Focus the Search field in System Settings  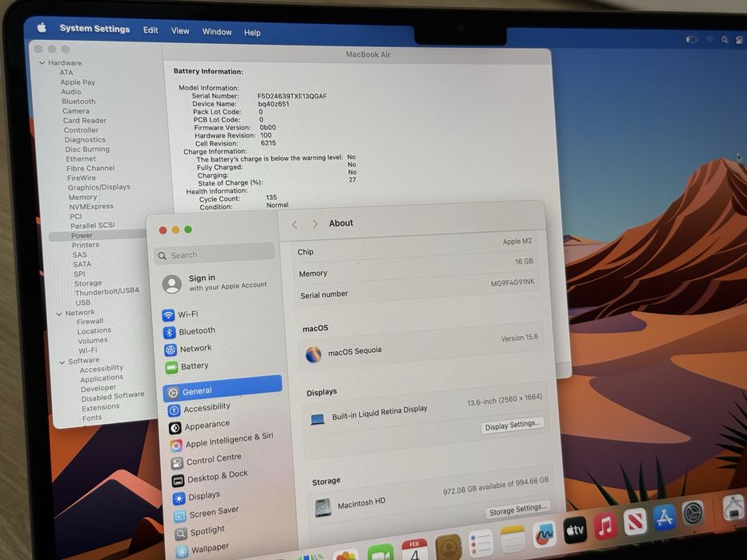click(x=215, y=254)
